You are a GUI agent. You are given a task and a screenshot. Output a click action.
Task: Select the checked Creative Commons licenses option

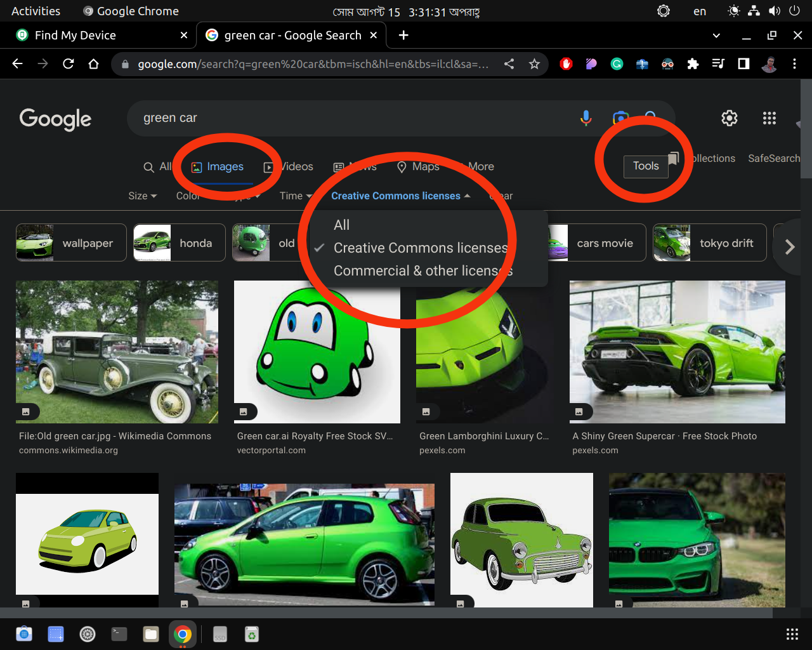click(420, 248)
